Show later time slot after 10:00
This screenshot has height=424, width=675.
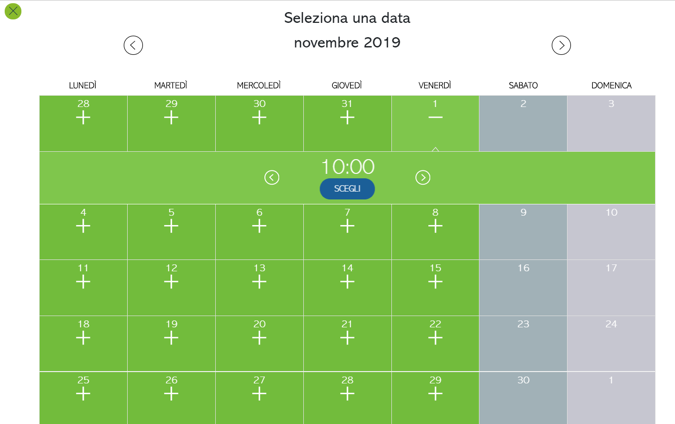(x=423, y=177)
